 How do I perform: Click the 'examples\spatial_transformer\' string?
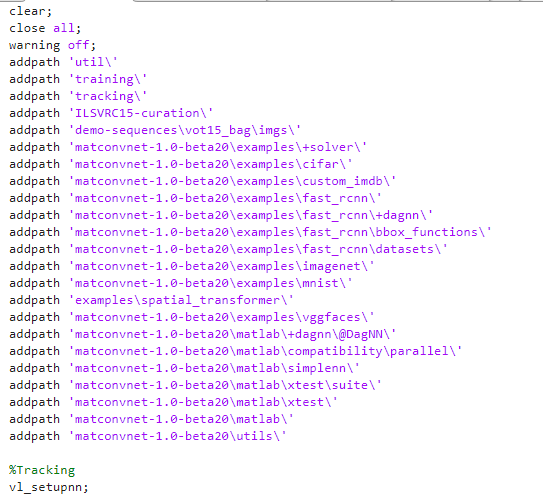tap(181, 300)
